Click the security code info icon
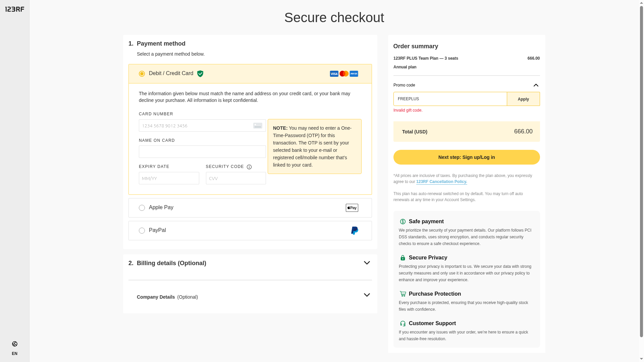This screenshot has height=362, width=644. tap(249, 167)
